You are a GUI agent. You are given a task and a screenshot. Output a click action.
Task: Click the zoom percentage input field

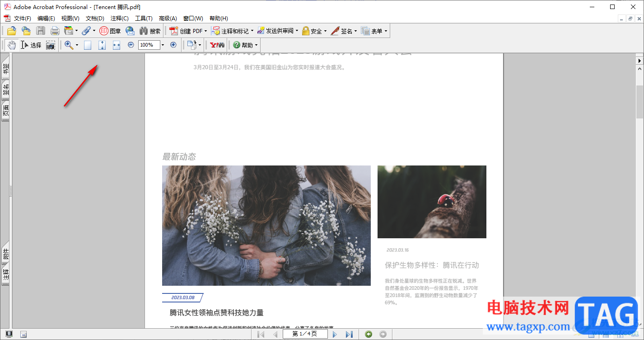pyautogui.click(x=149, y=45)
